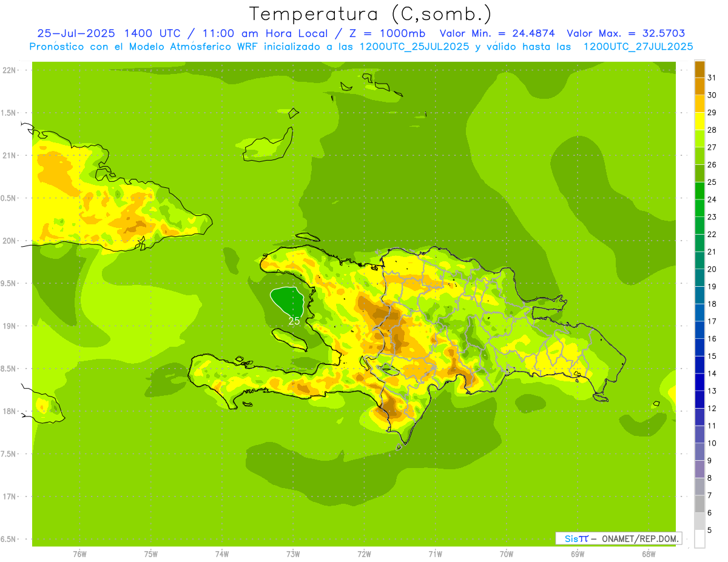Image resolution: width=728 pixels, height=562 pixels.
Task: Click the white "25" contour label on the map
Action: coord(294,321)
